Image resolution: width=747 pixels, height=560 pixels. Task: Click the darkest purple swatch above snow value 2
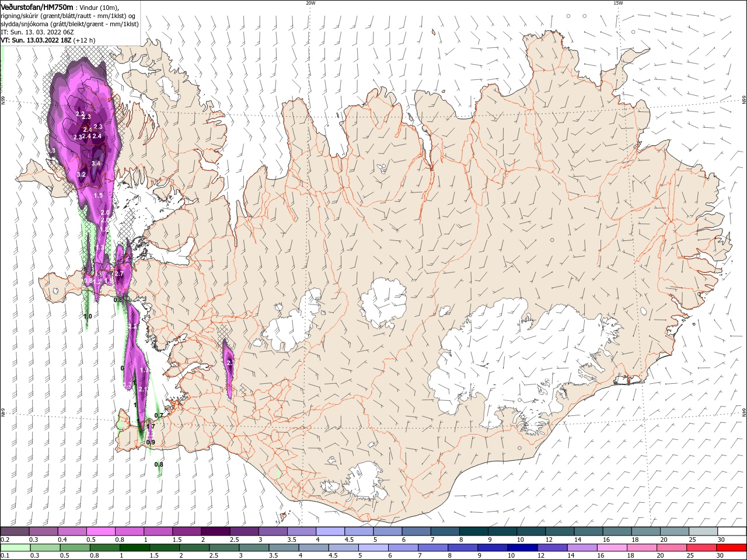(215, 531)
